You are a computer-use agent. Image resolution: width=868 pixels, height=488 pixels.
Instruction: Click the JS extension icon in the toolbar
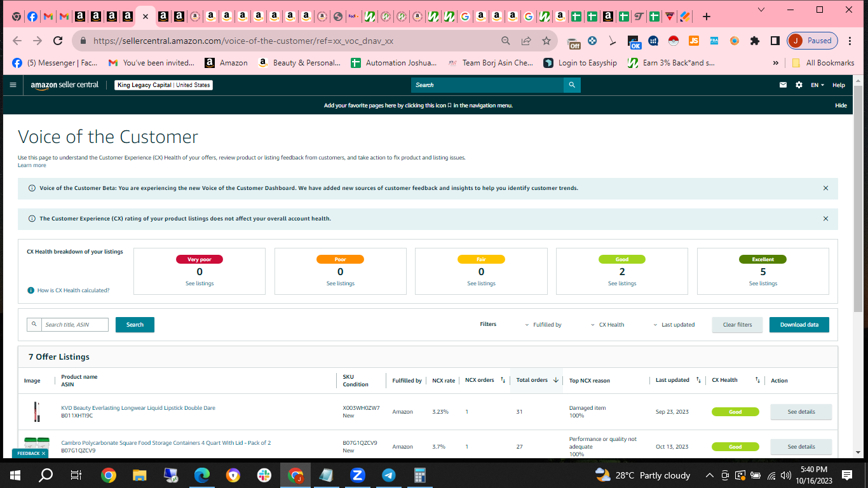(x=694, y=41)
